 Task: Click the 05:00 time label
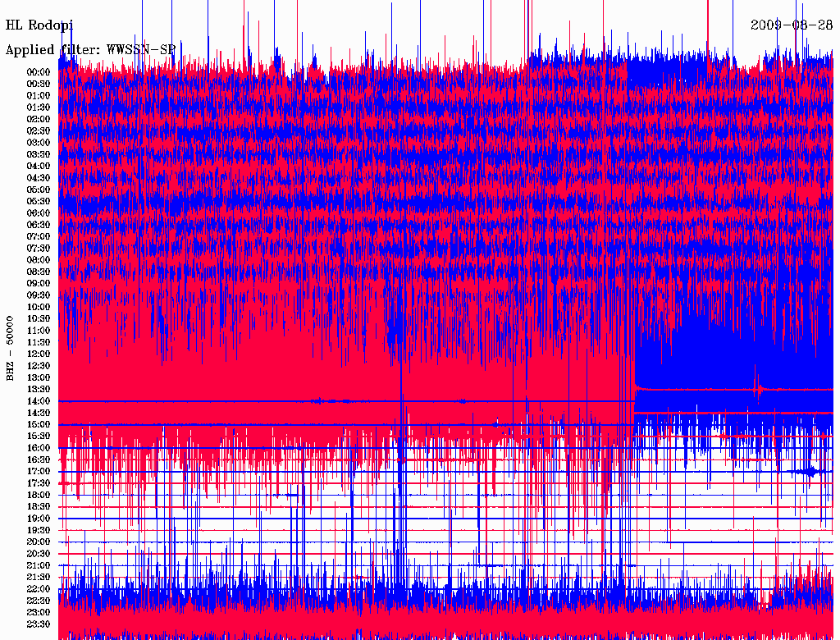[x=39, y=190]
